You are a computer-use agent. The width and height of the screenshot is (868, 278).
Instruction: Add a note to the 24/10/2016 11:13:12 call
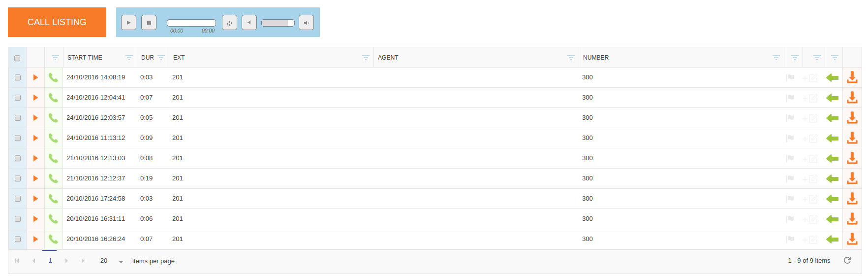coord(810,139)
